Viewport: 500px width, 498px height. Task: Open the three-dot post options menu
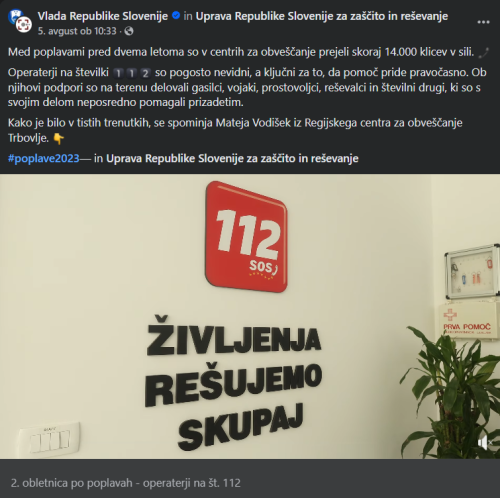tap(483, 22)
